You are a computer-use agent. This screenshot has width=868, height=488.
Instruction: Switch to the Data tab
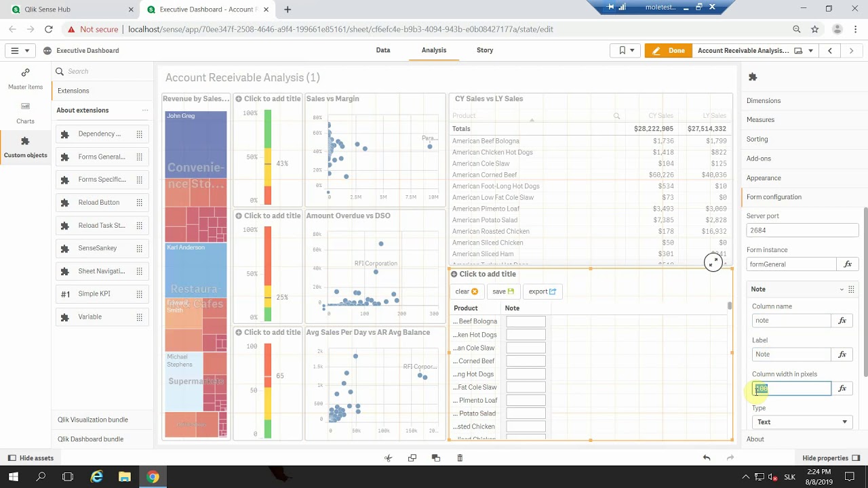pos(383,50)
